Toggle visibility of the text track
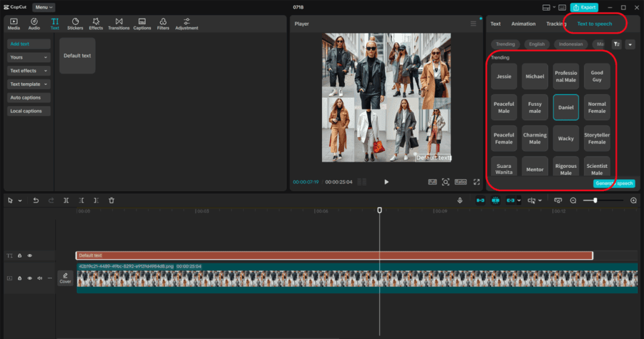This screenshot has width=644, height=339. pos(30,255)
